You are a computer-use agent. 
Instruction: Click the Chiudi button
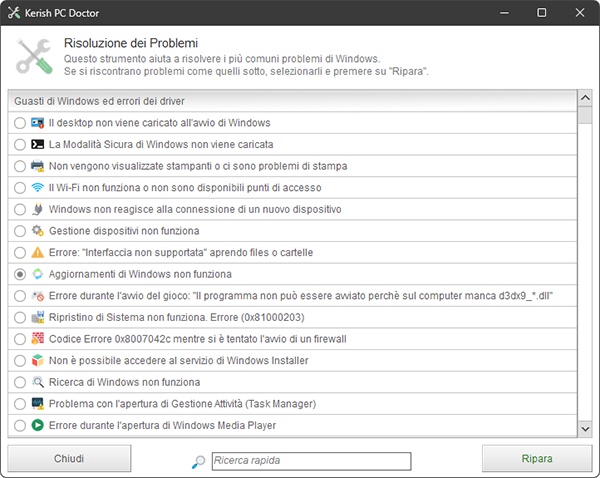pyautogui.click(x=69, y=458)
